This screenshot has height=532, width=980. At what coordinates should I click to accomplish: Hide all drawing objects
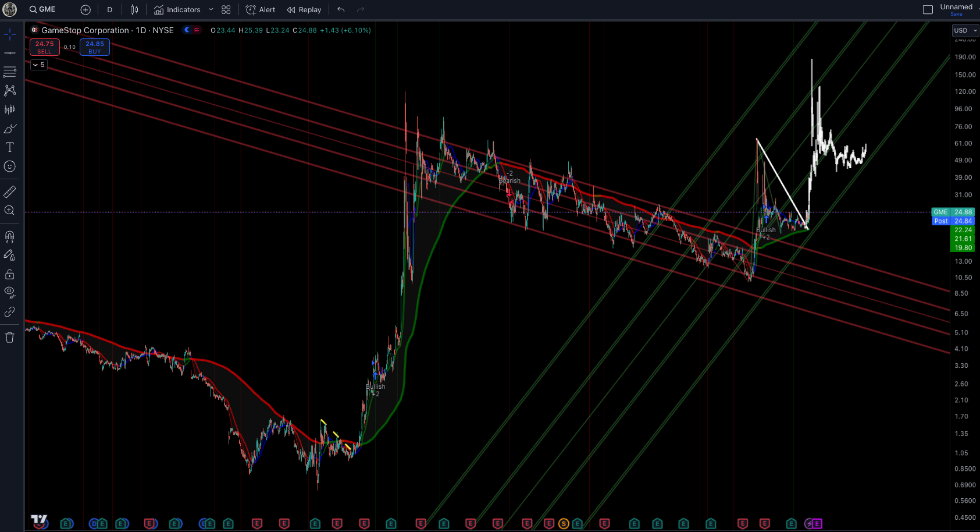click(x=10, y=292)
